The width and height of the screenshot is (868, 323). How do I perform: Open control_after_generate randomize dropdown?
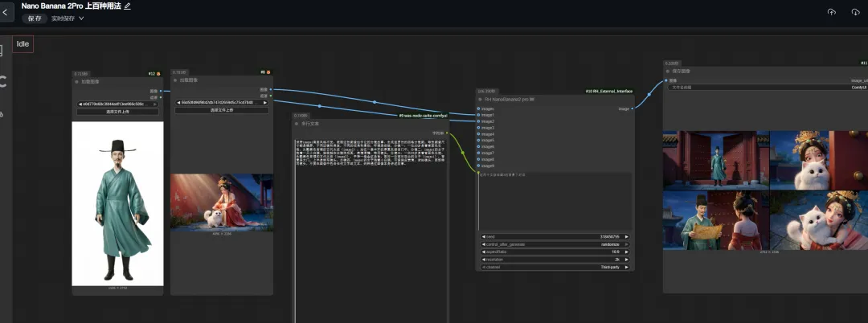555,244
